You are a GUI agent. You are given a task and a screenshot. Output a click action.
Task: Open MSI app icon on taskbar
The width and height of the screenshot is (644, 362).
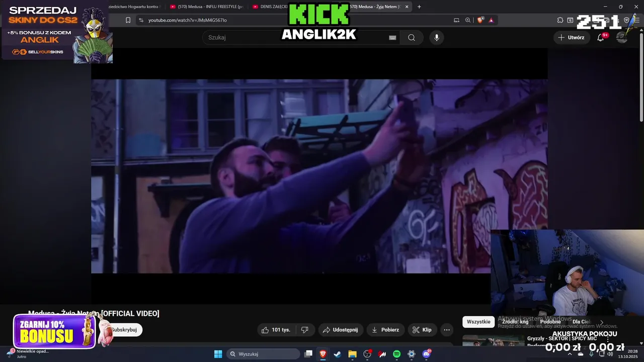pyautogui.click(x=382, y=354)
